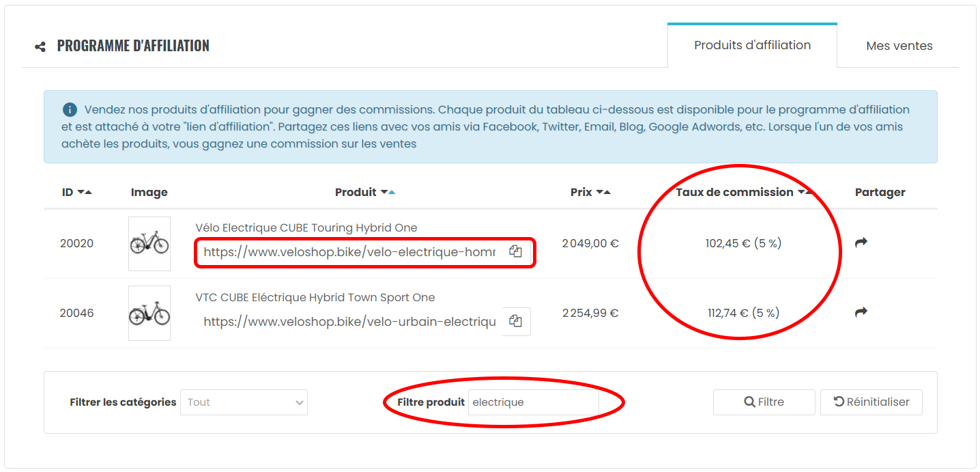
Task: Open the Filtrer les catégories dropdown
Action: click(x=244, y=402)
